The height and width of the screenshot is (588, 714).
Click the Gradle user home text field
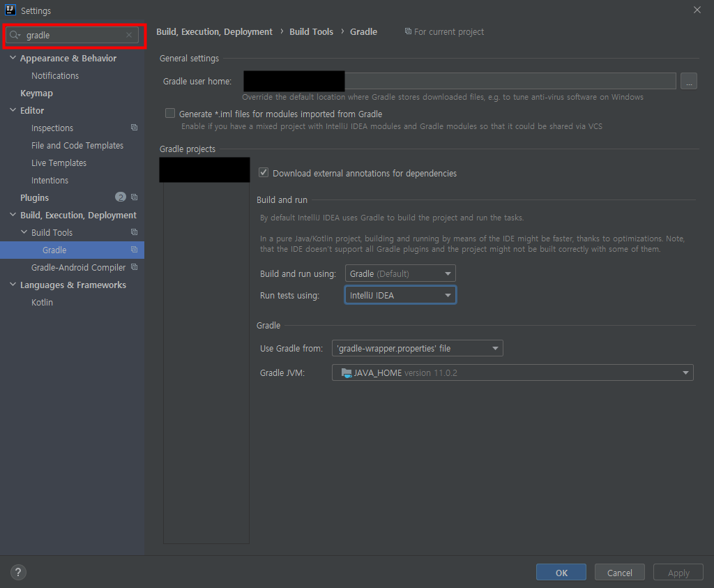(x=459, y=81)
